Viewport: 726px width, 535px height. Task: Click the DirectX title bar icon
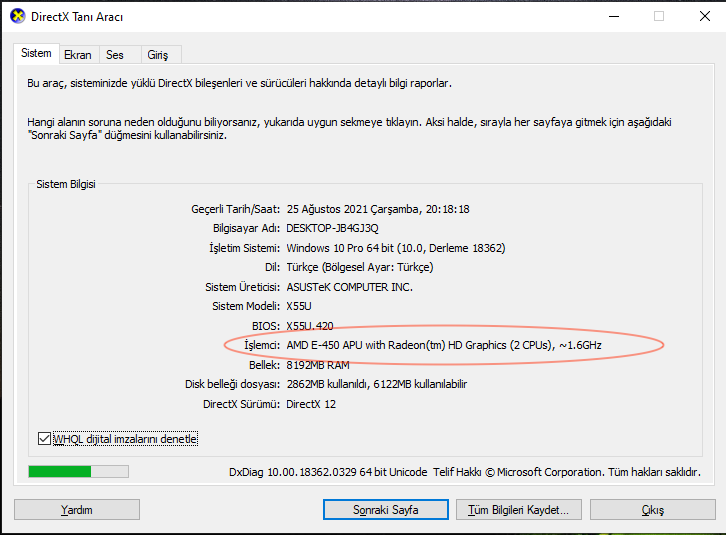tap(18, 16)
